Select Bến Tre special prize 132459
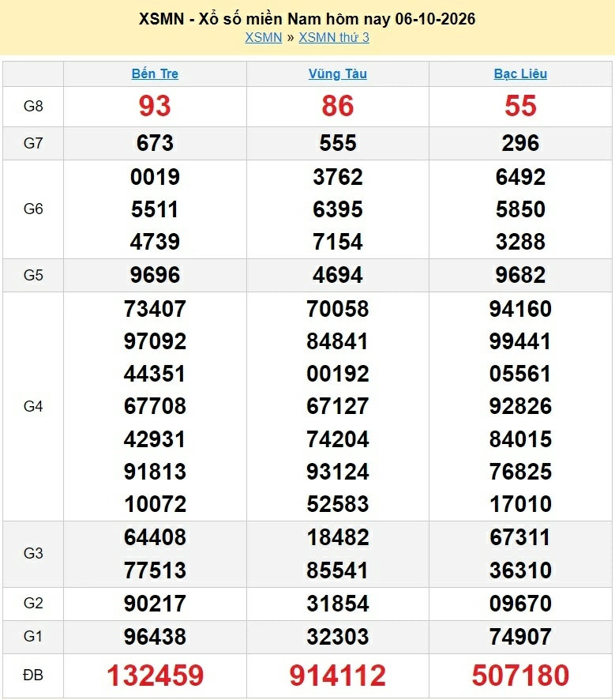Image resolution: width=615 pixels, height=700 pixels. (156, 675)
